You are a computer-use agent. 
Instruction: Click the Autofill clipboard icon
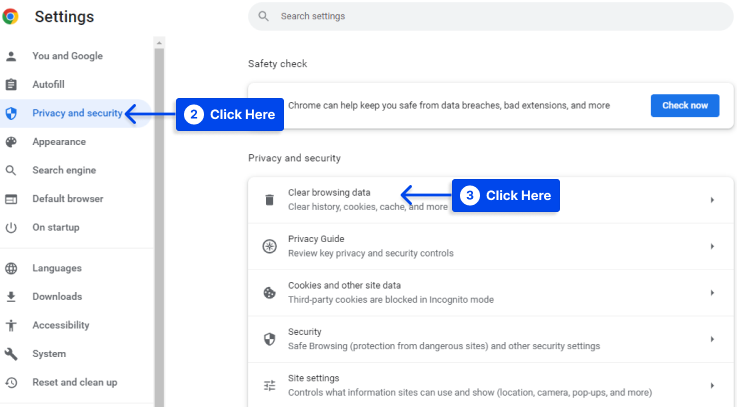(11, 85)
